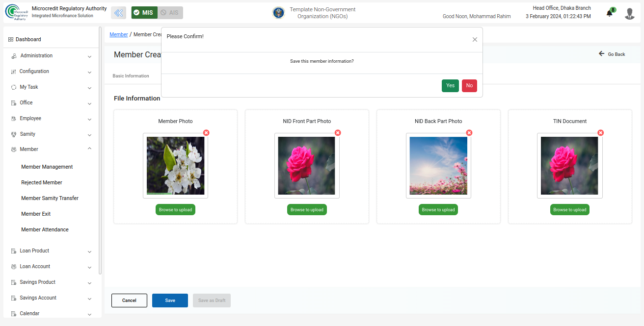Expand the Administration menu
The height and width of the screenshot is (326, 644).
[x=89, y=57]
